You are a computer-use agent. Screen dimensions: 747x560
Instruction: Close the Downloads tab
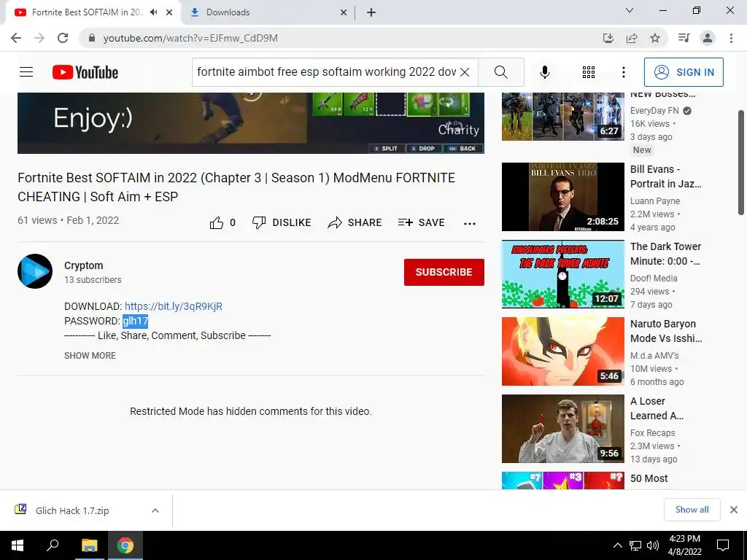[x=344, y=13]
